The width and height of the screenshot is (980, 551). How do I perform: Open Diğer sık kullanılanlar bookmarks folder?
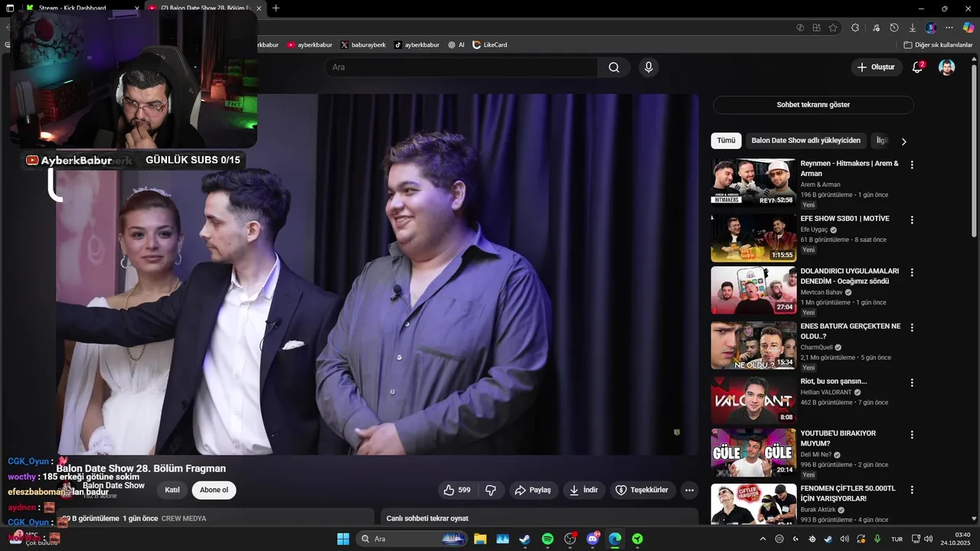(x=938, y=45)
